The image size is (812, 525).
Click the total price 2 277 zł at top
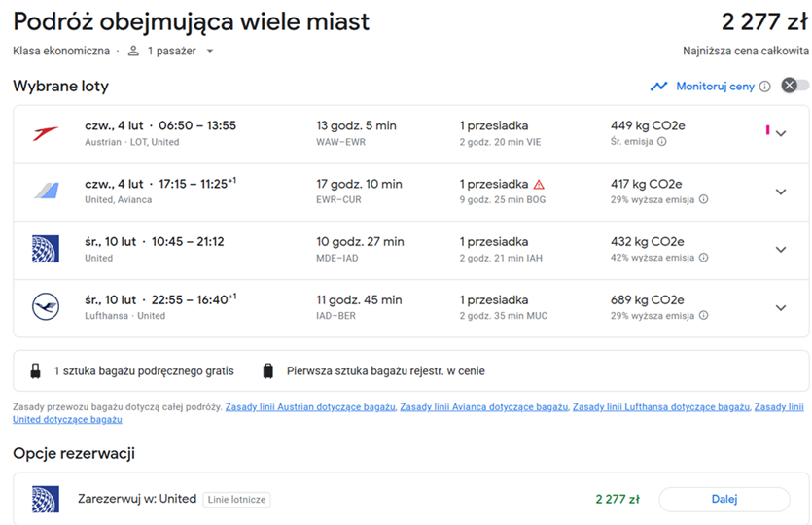(764, 21)
